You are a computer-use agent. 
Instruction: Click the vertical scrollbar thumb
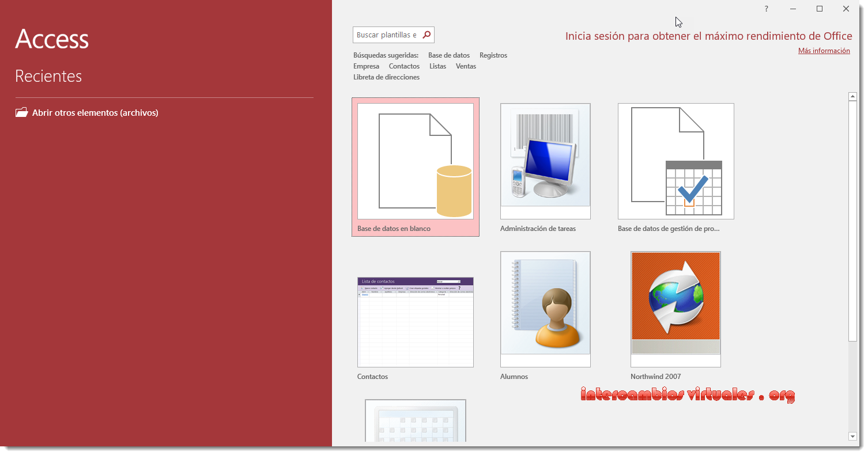853,221
